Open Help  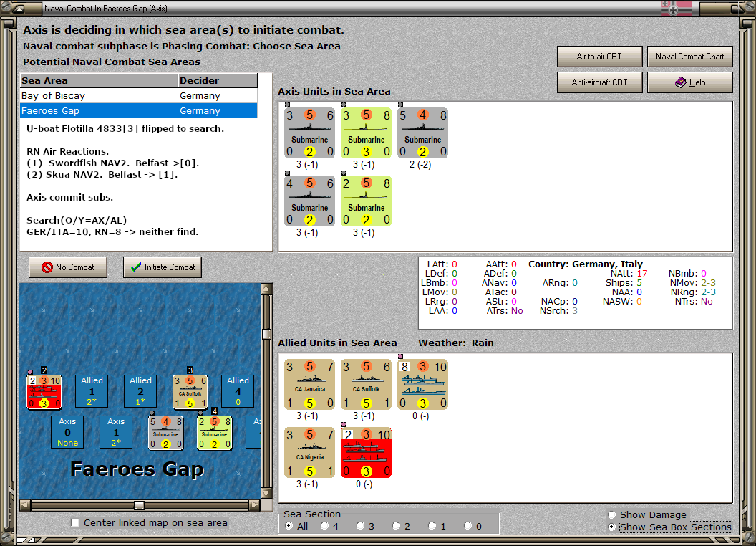(x=690, y=82)
